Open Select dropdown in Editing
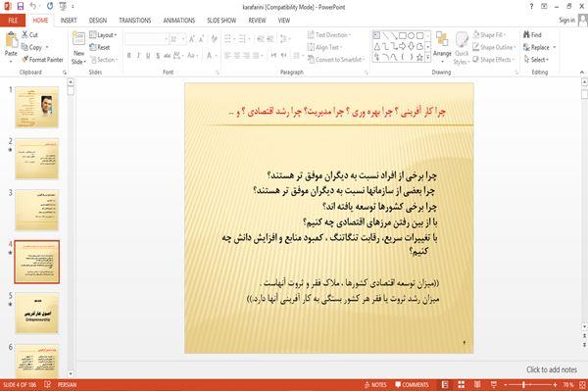The width and height of the screenshot is (588, 391). pyautogui.click(x=536, y=60)
